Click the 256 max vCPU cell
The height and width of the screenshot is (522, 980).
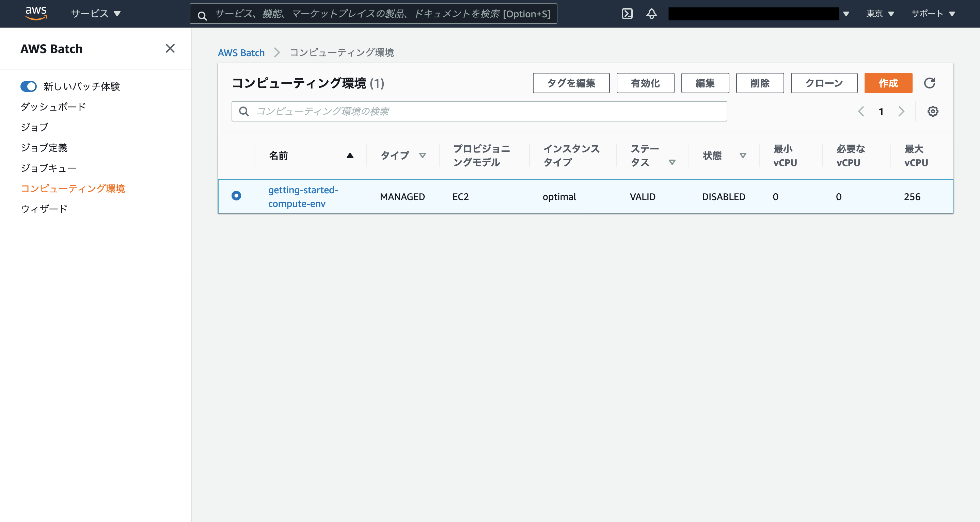click(x=912, y=197)
